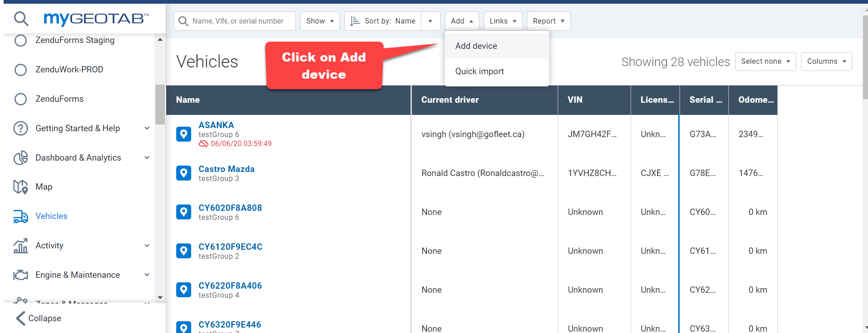
Task: Click the sort order icon beside Sort by
Action: 355,21
